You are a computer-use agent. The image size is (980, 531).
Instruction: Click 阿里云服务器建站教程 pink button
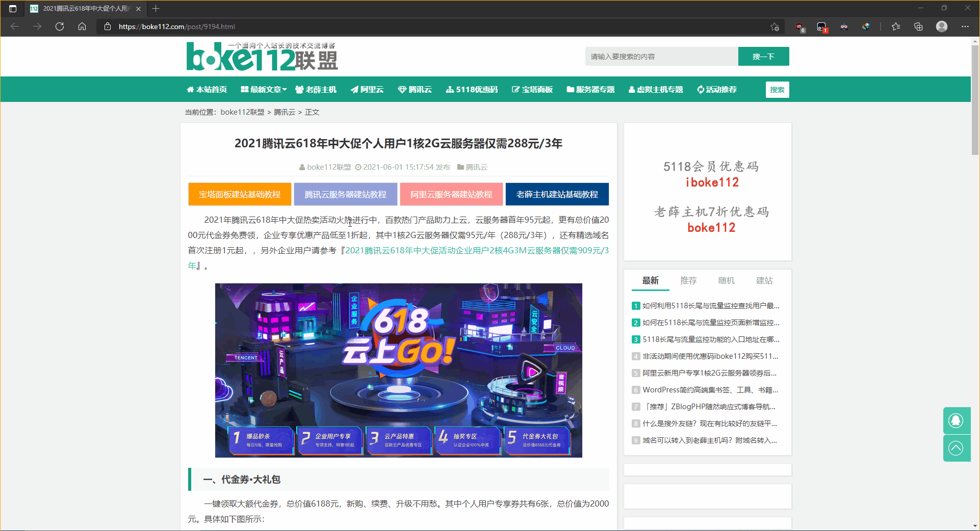[x=451, y=194]
